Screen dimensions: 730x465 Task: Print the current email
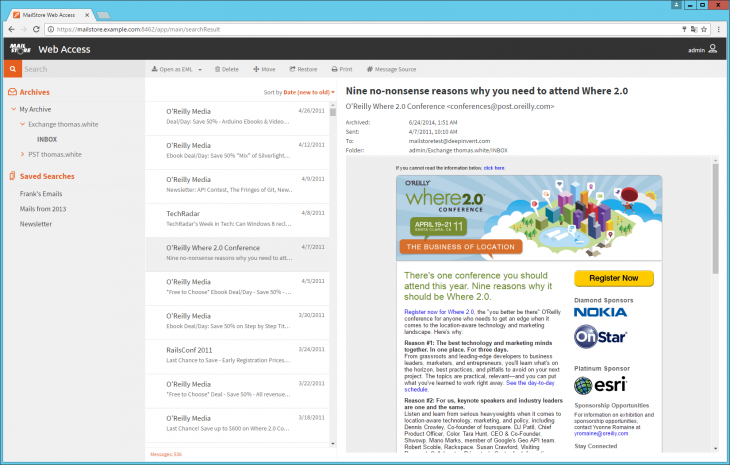point(342,69)
